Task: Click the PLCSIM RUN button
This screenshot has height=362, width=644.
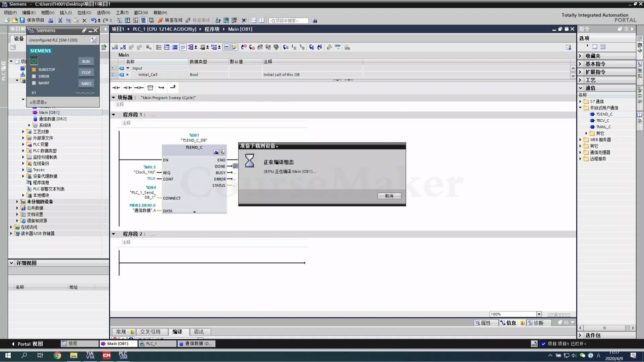Action: tap(86, 61)
